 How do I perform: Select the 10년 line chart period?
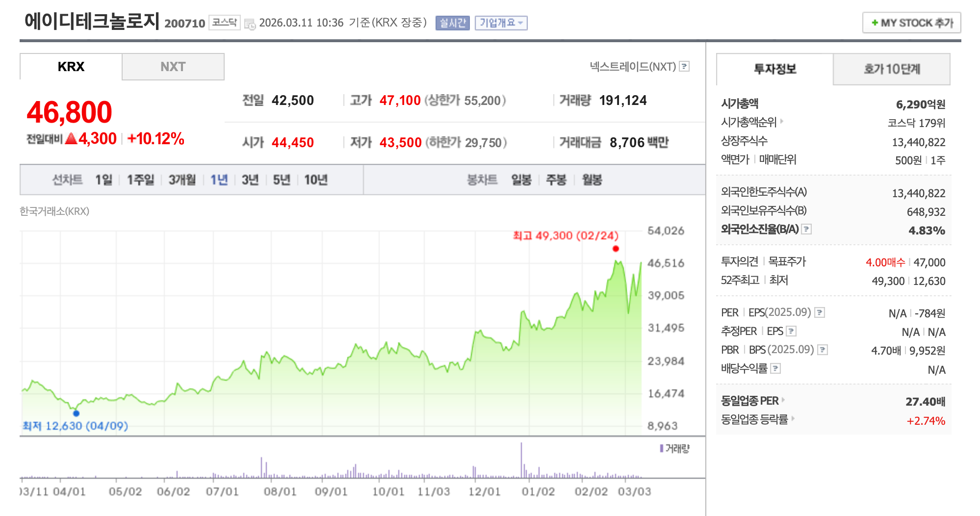click(x=316, y=180)
